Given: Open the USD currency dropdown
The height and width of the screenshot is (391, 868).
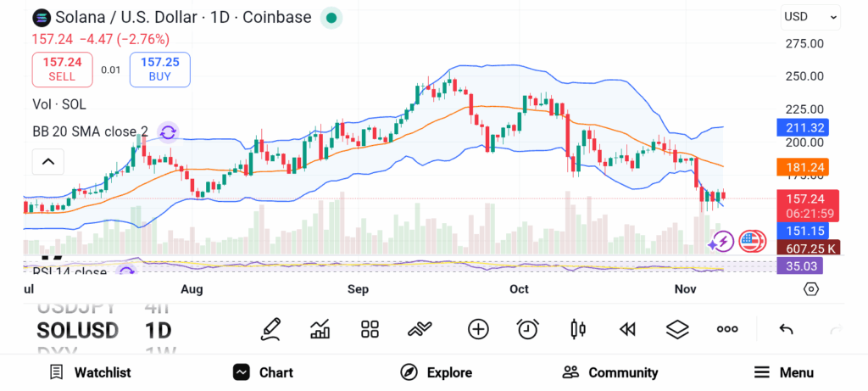Looking at the screenshot, I should [810, 16].
